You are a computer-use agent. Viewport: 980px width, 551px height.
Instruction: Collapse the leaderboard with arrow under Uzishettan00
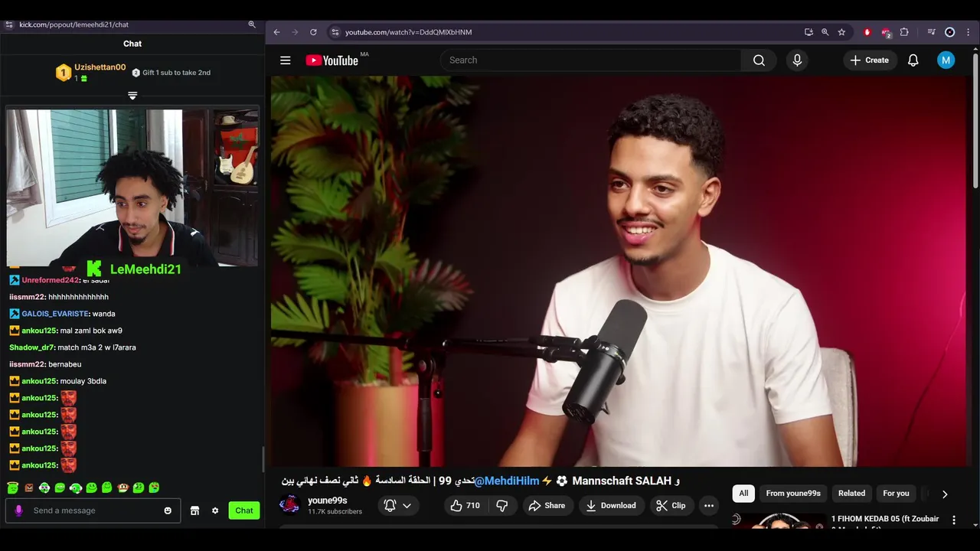click(x=132, y=96)
